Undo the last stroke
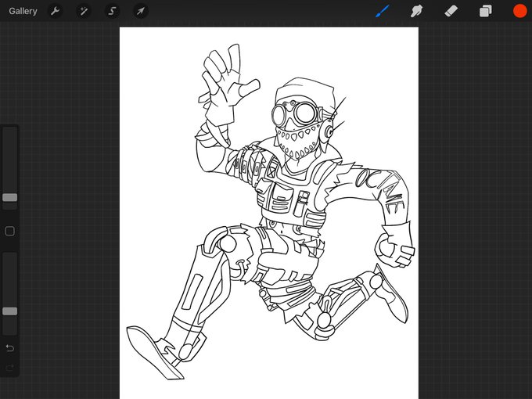This screenshot has height=399, width=532. 10,348
